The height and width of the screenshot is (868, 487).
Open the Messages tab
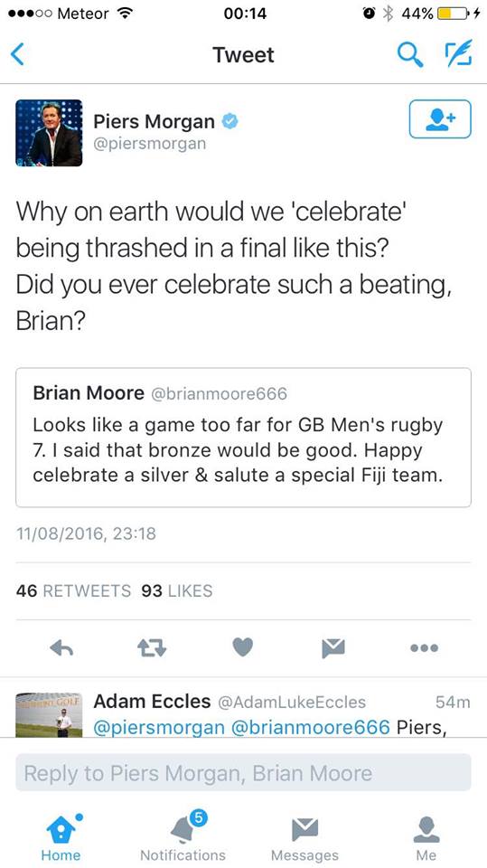tap(304, 837)
